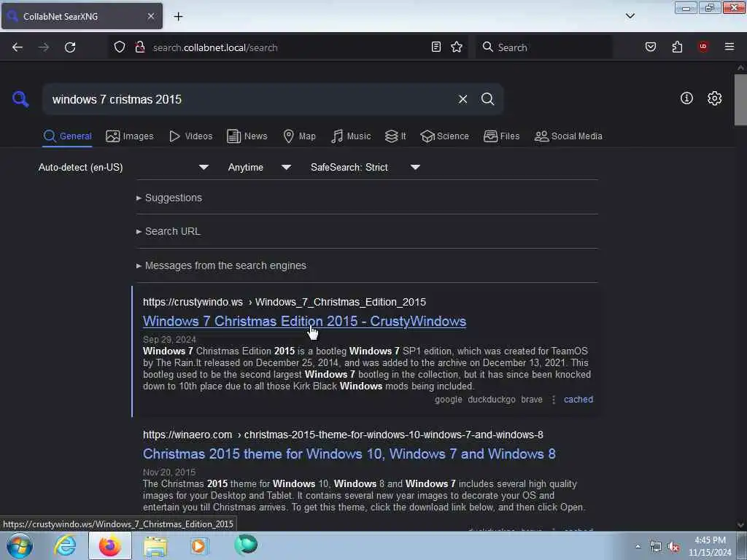Viewport: 747px width, 560px height.
Task: Open the SearXNG about info icon
Action: [686, 98]
